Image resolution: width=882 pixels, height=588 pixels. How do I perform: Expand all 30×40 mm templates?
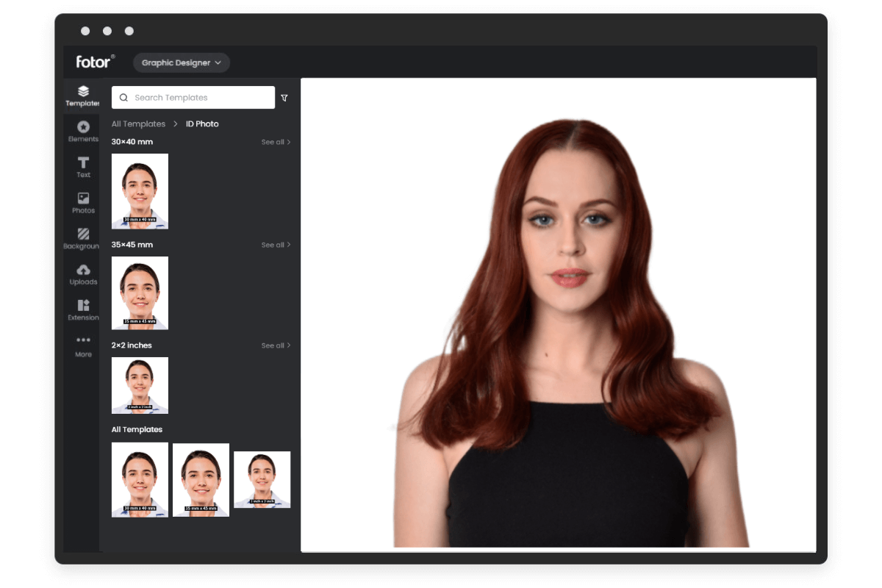click(x=275, y=142)
